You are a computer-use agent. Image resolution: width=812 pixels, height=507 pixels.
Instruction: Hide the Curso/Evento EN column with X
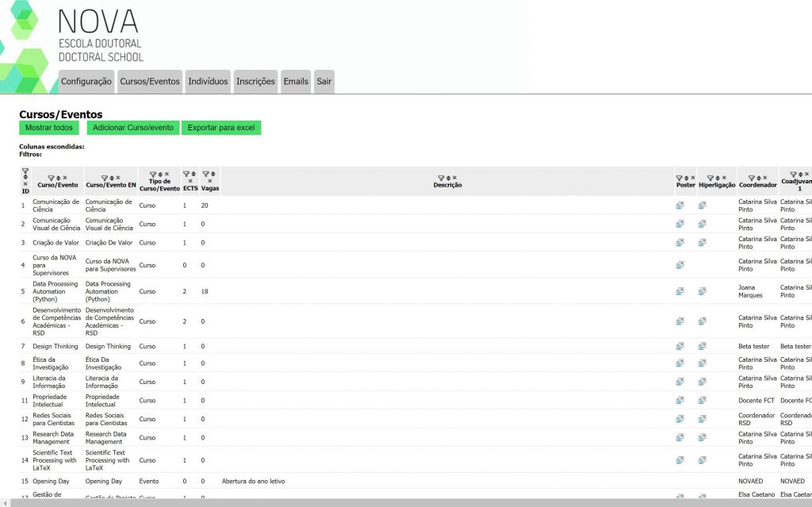click(x=118, y=178)
